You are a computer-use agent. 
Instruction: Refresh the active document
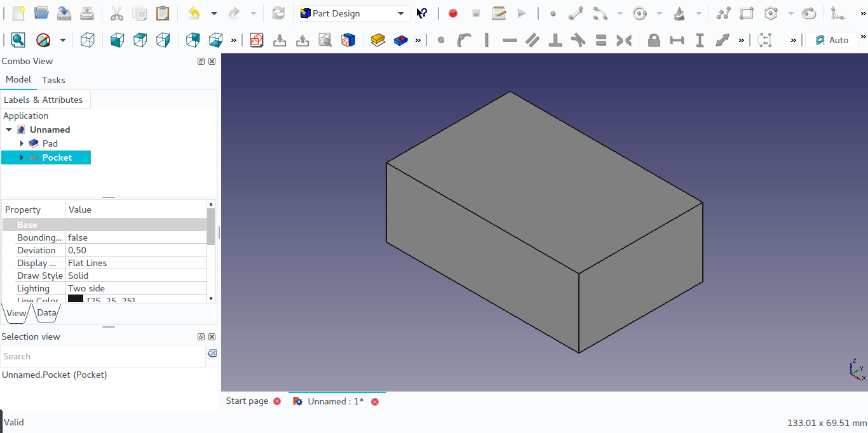pos(278,13)
